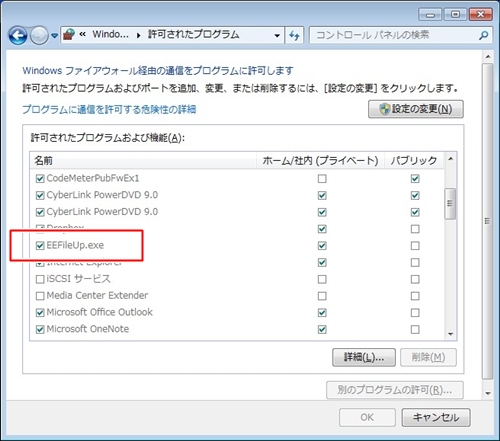The width and height of the screenshot is (500, 441).
Task: Click the program list scrollbar thumb
Action: point(450,203)
